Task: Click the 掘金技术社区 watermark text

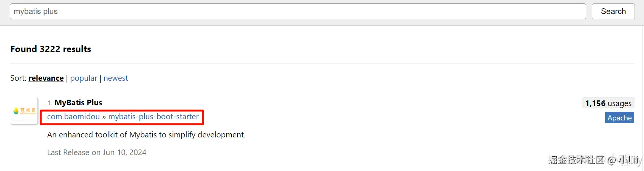Action: [576, 160]
